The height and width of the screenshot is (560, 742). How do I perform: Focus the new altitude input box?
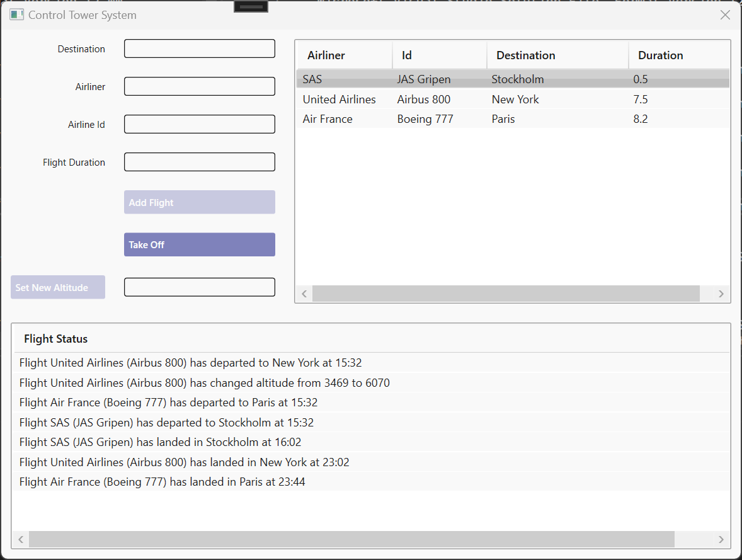[x=199, y=287]
